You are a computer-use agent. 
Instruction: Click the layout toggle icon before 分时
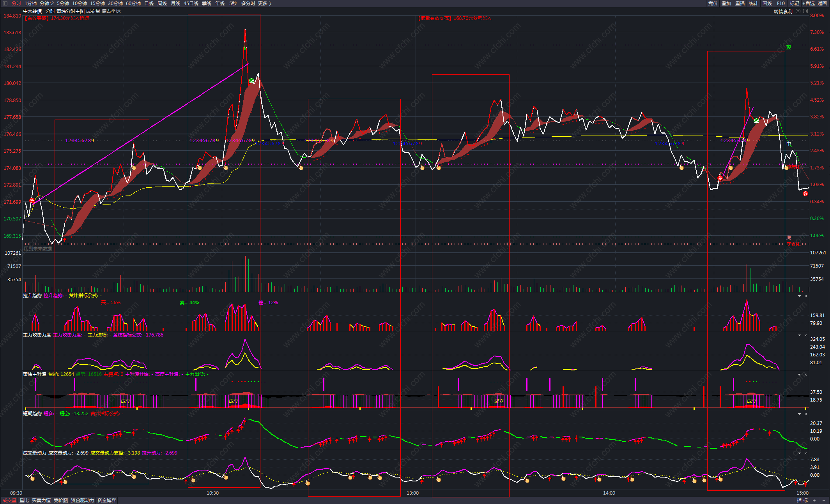[5, 3]
